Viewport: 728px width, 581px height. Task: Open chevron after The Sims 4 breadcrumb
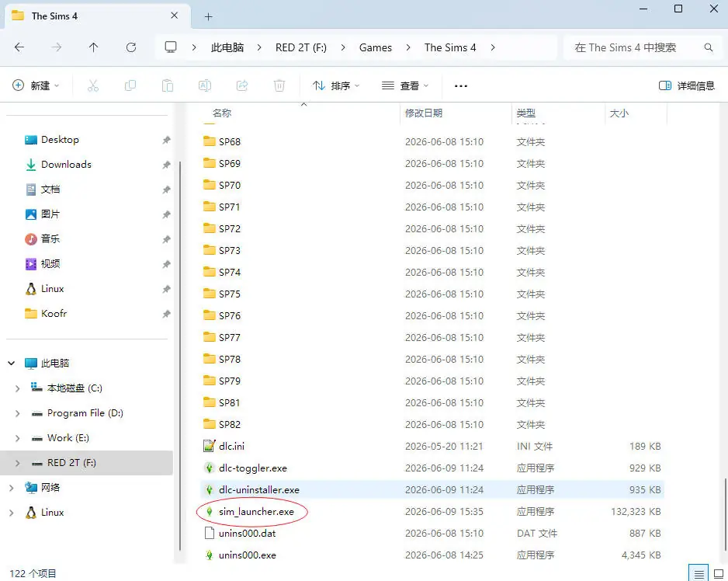[x=493, y=47]
